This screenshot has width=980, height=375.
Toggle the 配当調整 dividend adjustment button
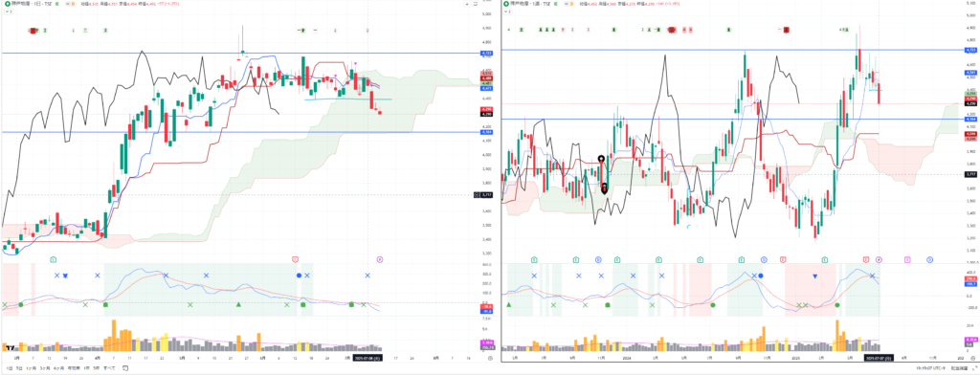pos(959,368)
